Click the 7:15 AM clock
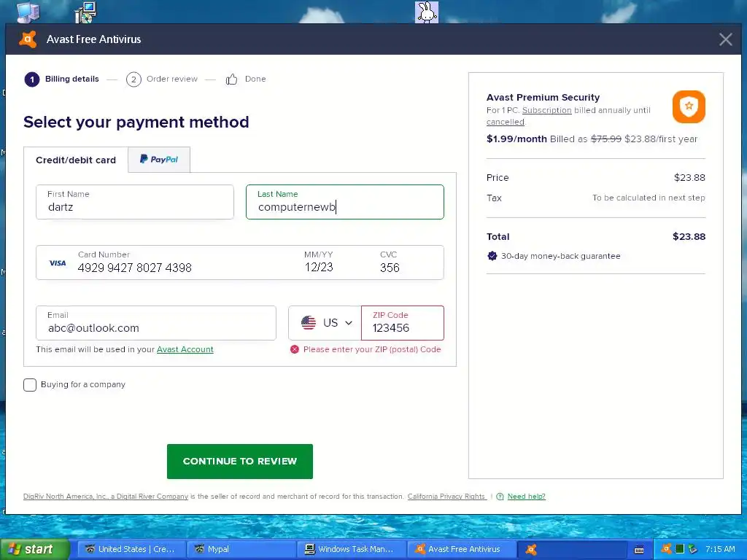 (x=720, y=549)
